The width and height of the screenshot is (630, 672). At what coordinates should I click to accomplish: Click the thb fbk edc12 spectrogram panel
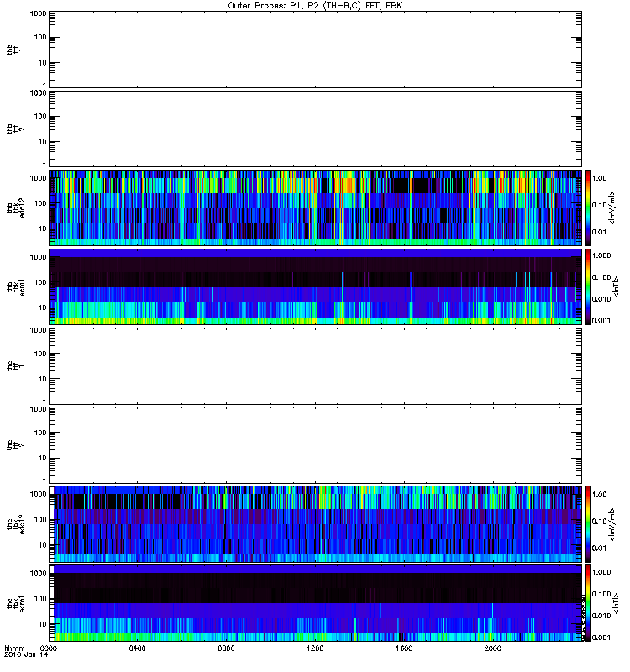(315, 207)
